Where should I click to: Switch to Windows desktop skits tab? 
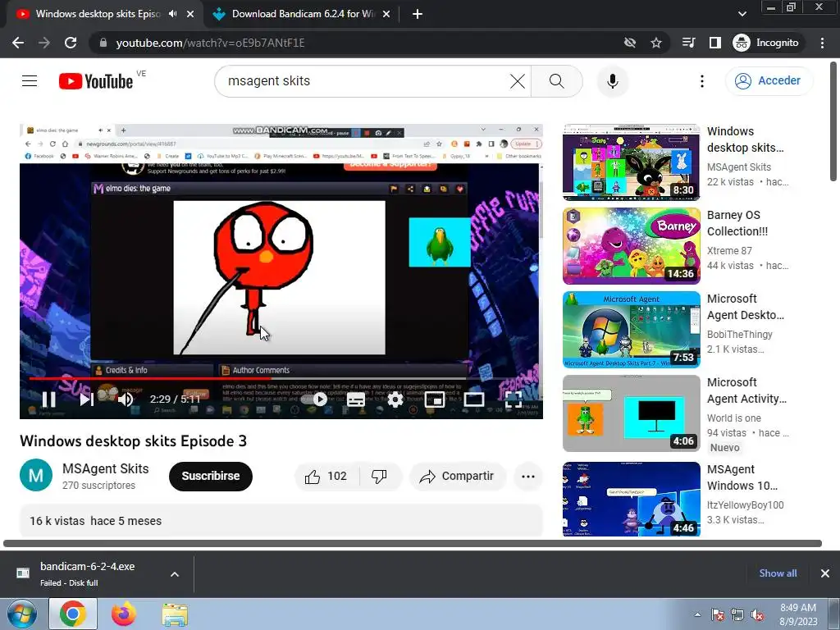[97, 14]
